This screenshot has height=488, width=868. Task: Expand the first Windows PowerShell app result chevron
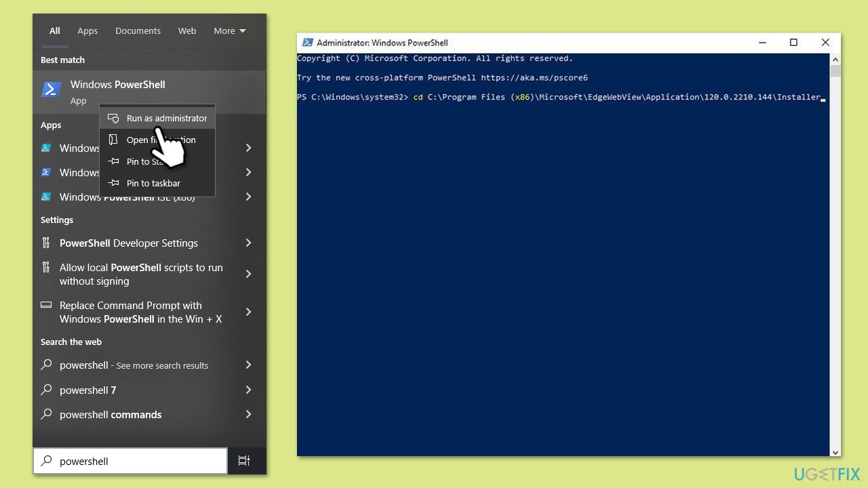coord(248,148)
